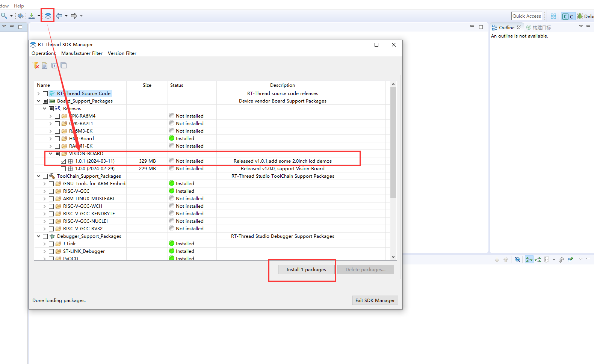The height and width of the screenshot is (364, 594).
Task: Click Install 1 packages button
Action: point(306,270)
